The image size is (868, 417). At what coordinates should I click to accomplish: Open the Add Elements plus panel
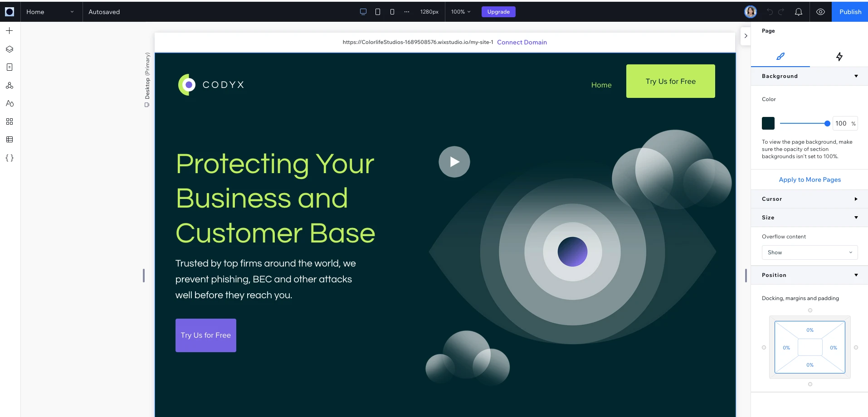[10, 31]
